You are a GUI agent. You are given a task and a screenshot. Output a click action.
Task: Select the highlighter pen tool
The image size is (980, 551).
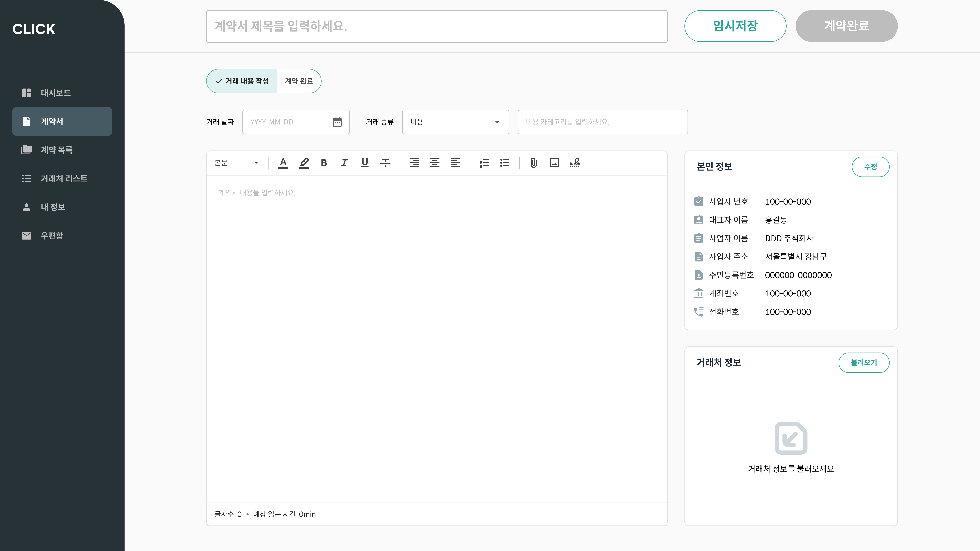(x=304, y=163)
